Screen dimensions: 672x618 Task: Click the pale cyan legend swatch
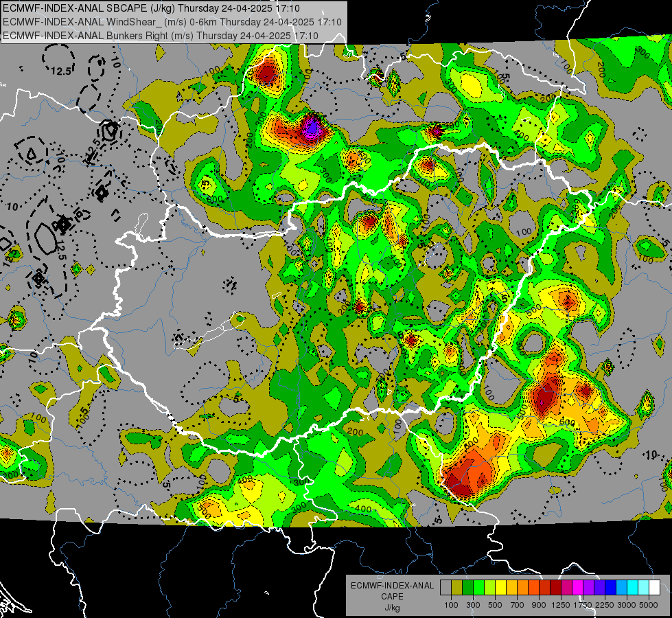click(644, 588)
